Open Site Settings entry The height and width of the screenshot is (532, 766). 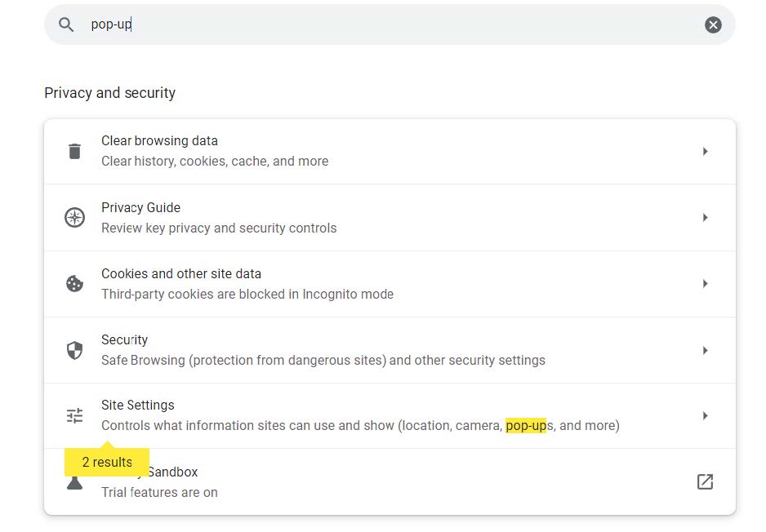[390, 416]
